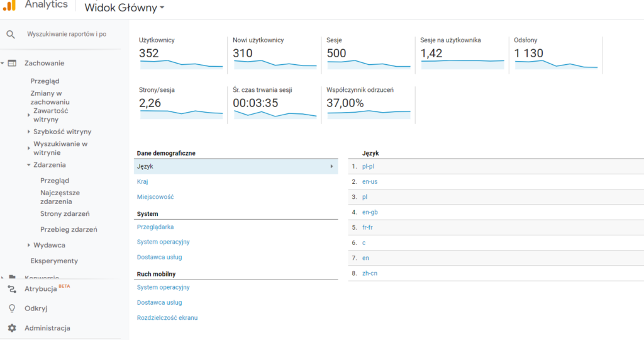
Task: Open Odkryj section
Action: click(x=36, y=309)
